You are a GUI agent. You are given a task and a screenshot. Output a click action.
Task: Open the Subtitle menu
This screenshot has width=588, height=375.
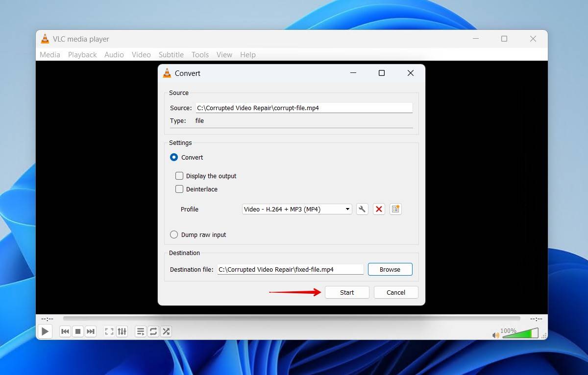coord(171,55)
